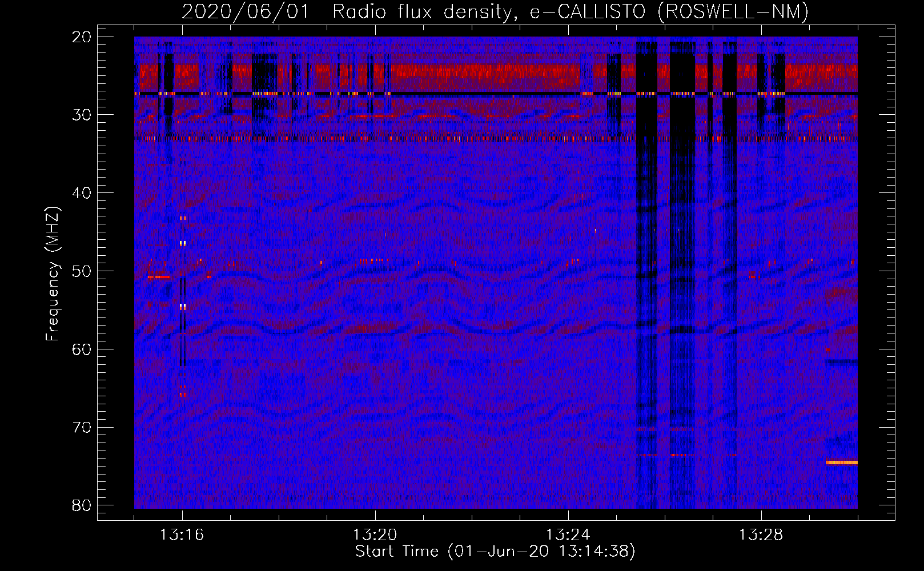The image size is (924, 571).
Task: Click the "Start Time (01-Jun-20 13:14:38)" axis label
Action: pyautogui.click(x=495, y=552)
